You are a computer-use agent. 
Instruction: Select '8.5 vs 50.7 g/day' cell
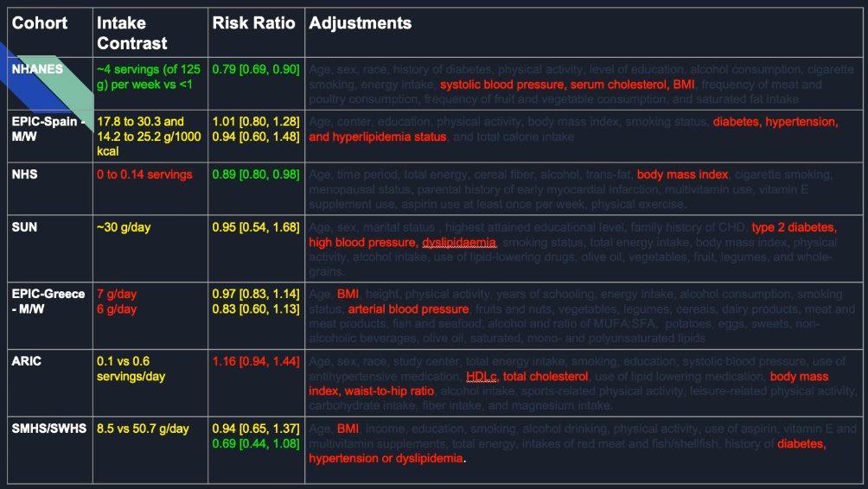click(150, 450)
